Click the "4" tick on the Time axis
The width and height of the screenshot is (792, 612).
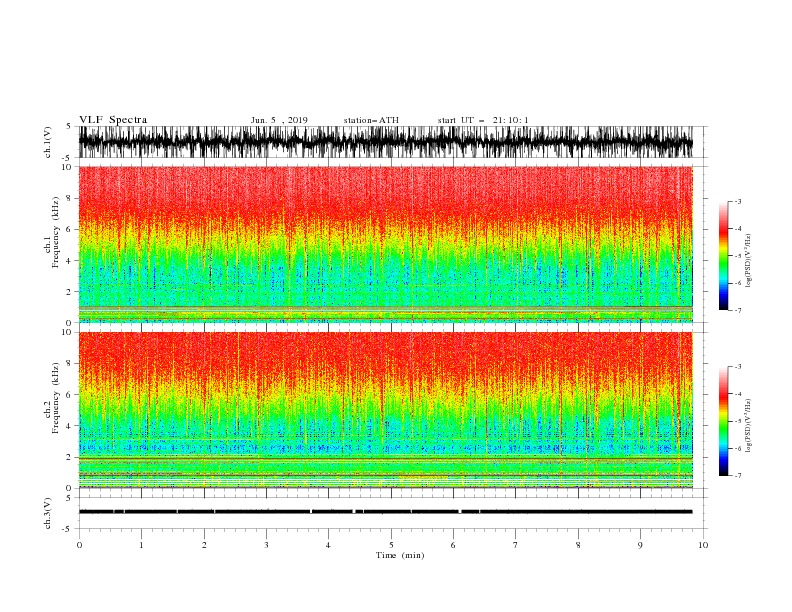tap(328, 545)
